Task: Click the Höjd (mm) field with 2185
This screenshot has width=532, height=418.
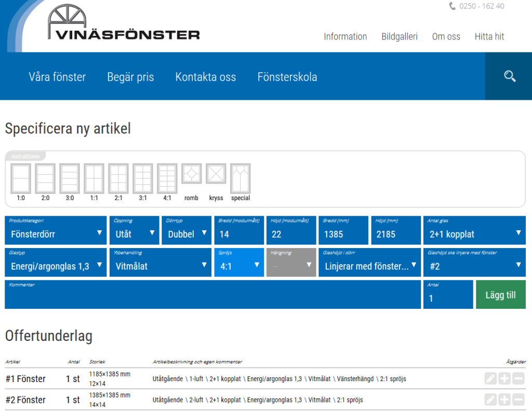Action: tap(395, 230)
